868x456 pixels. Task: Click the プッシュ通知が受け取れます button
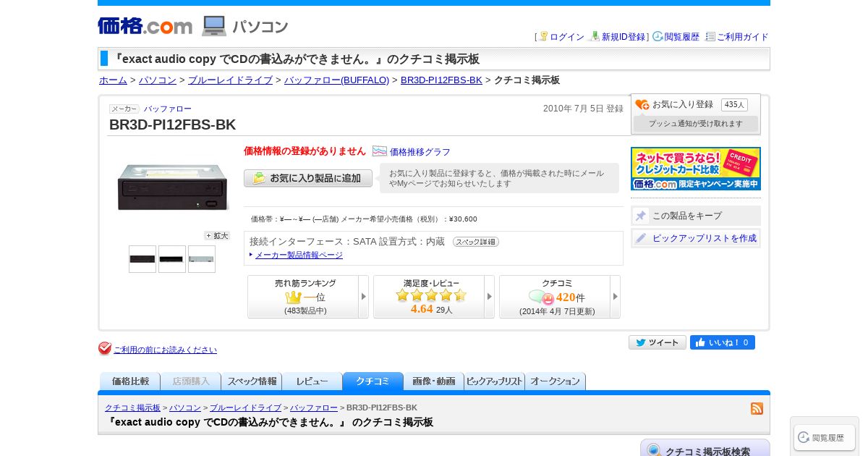pyautogui.click(x=696, y=124)
